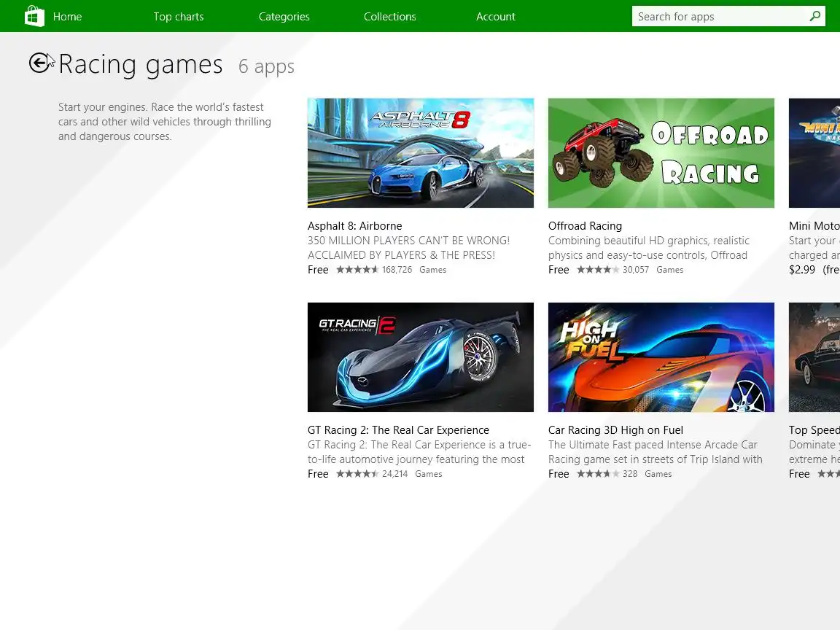
Task: Click the Top Speed title text
Action: point(814,430)
